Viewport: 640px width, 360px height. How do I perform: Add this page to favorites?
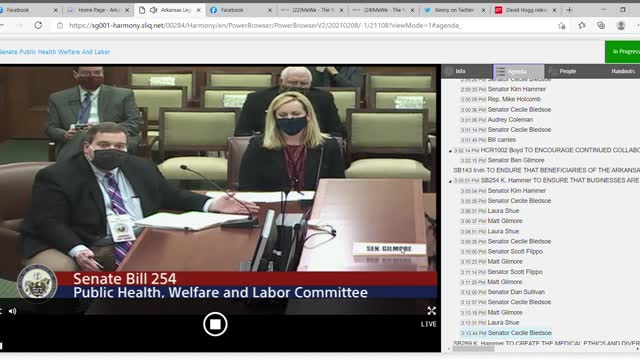562,26
